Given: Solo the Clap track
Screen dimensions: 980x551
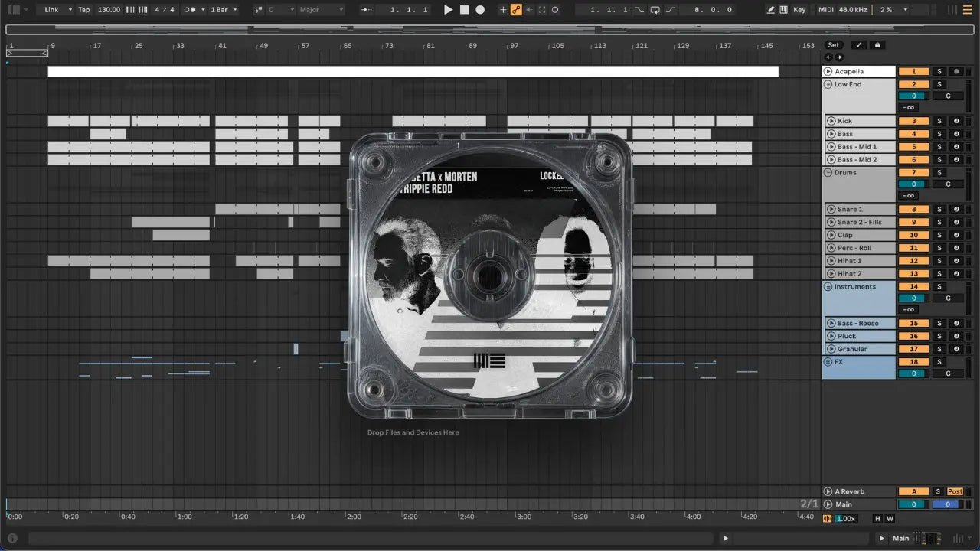Looking at the screenshot, I should (x=939, y=235).
